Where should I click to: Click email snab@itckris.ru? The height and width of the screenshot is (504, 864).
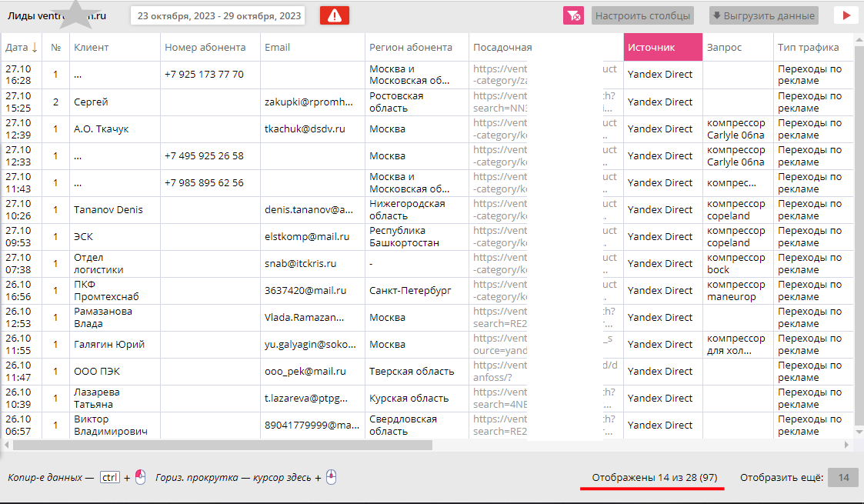click(300, 264)
